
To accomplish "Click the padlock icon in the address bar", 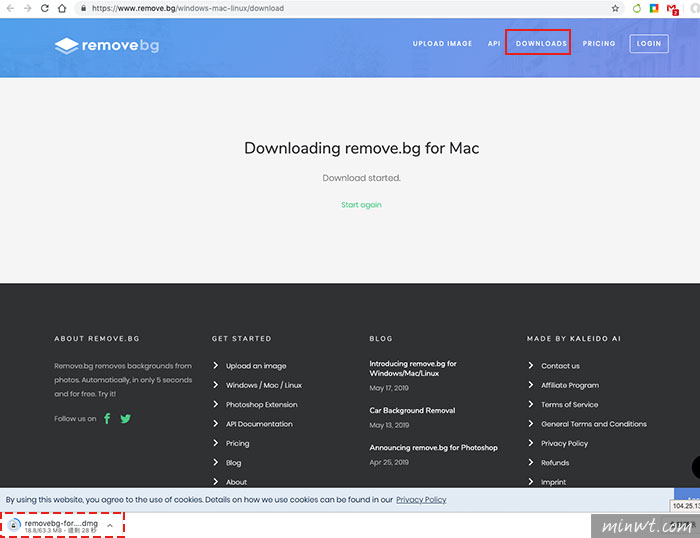I will 83,8.
